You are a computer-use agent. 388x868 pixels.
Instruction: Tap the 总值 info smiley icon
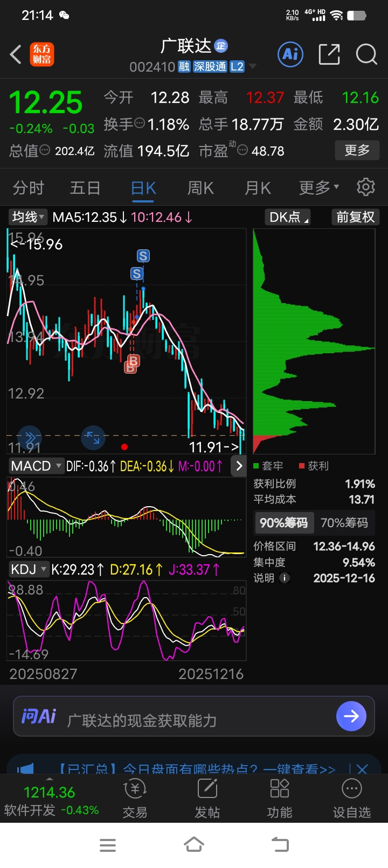(x=45, y=150)
